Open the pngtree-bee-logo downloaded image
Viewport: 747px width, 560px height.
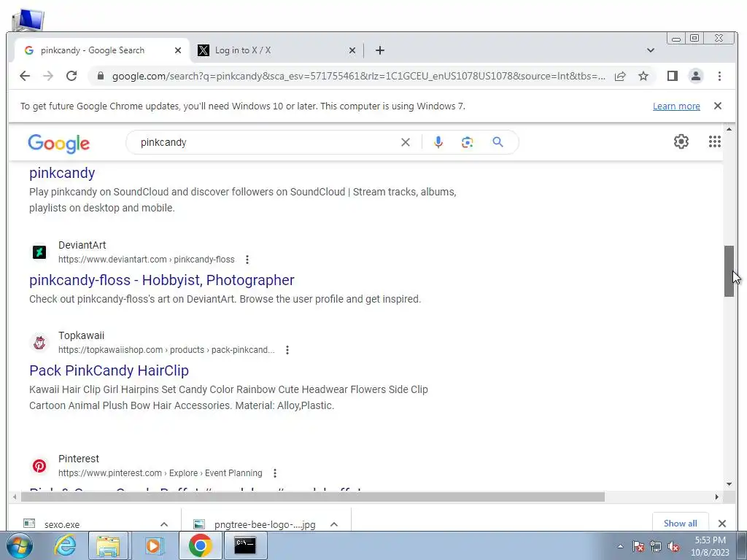click(264, 524)
